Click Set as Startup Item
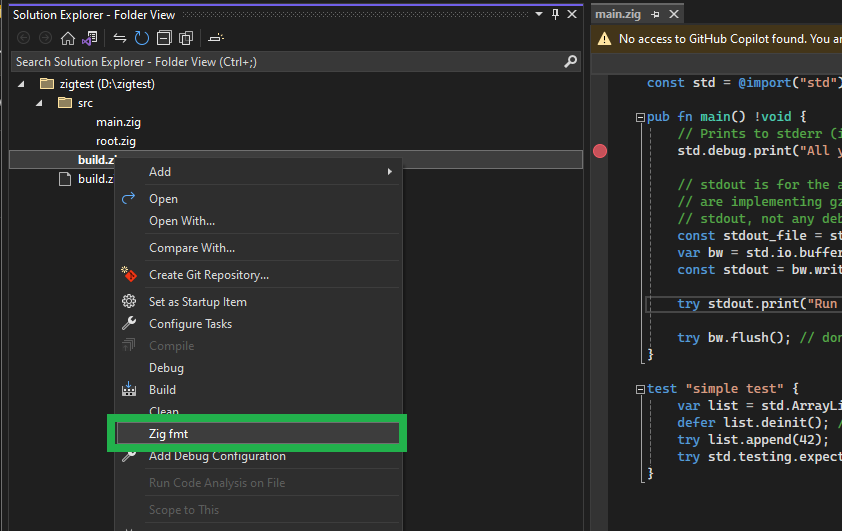842x531 pixels. click(197, 302)
